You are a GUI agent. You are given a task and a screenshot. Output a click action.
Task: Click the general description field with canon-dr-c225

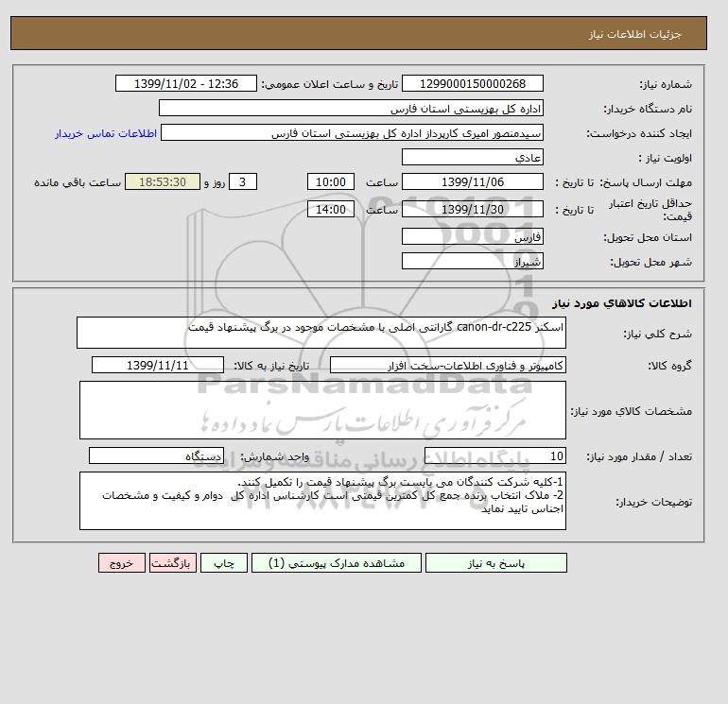point(321,333)
